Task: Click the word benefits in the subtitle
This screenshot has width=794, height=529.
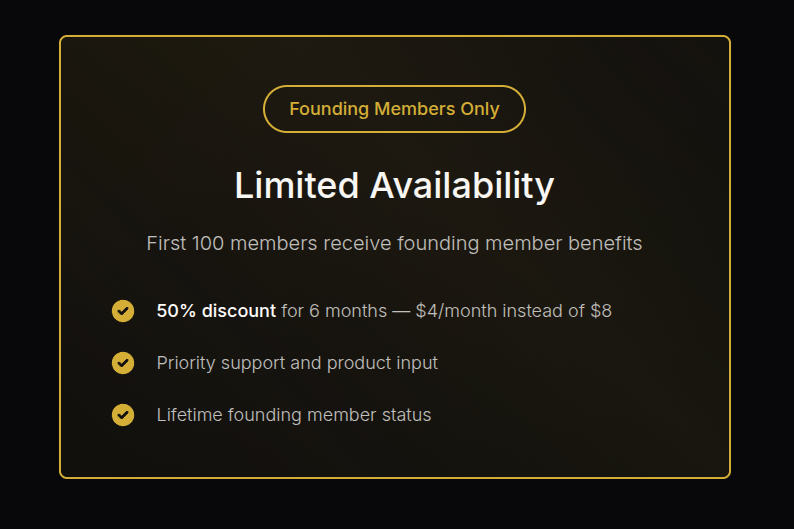Action: pos(605,243)
